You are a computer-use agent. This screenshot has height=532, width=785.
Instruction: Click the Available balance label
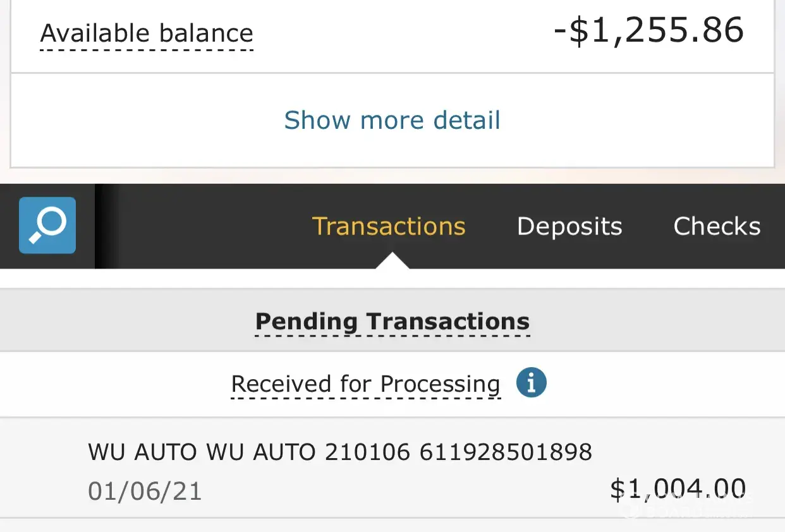pos(147,33)
